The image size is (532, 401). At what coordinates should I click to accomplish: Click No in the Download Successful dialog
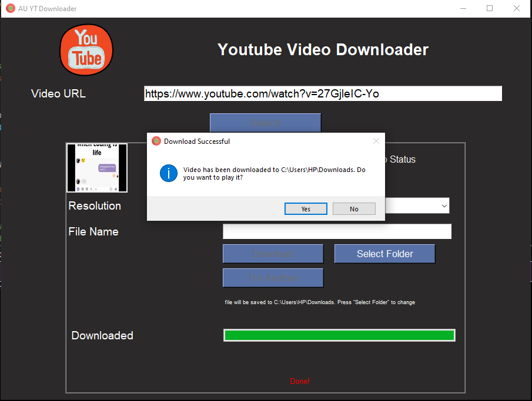pyautogui.click(x=354, y=209)
